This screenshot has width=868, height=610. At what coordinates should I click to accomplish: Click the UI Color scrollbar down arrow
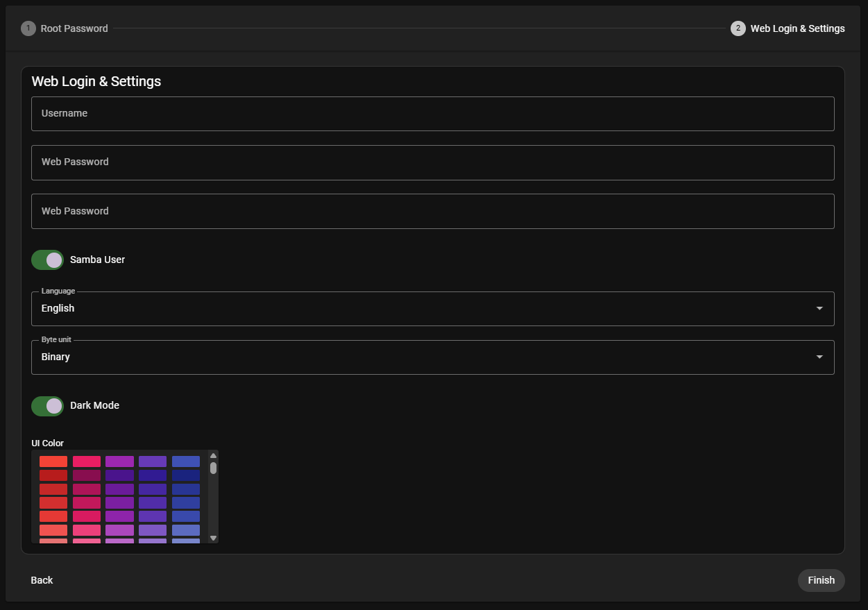coord(213,538)
